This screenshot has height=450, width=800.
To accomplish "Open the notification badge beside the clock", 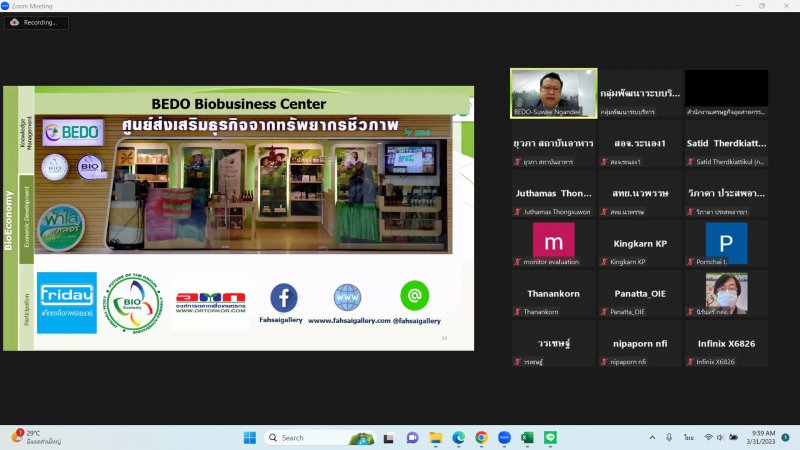I will coord(785,437).
